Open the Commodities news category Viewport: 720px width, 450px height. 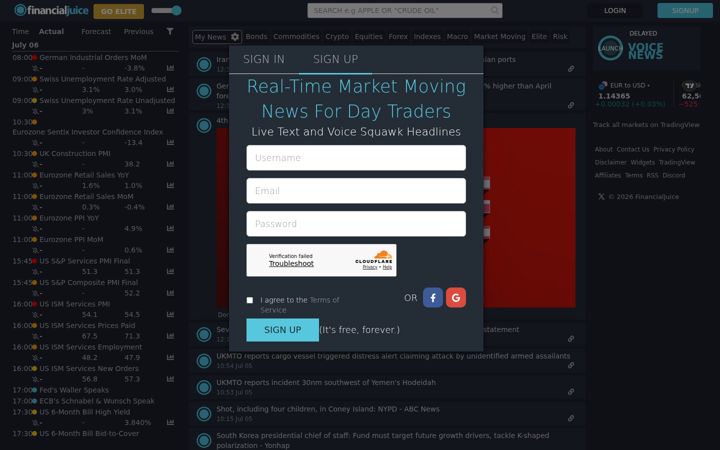pos(296,37)
